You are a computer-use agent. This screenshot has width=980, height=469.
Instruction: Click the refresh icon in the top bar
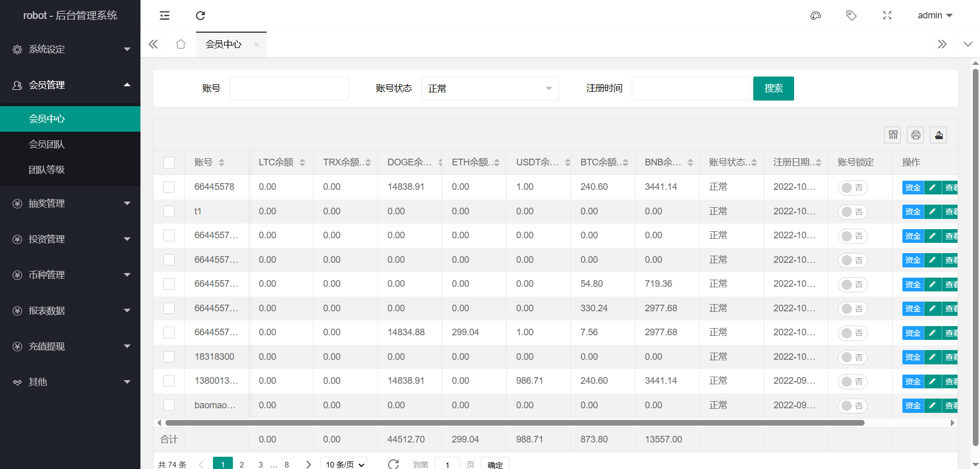tap(200, 15)
